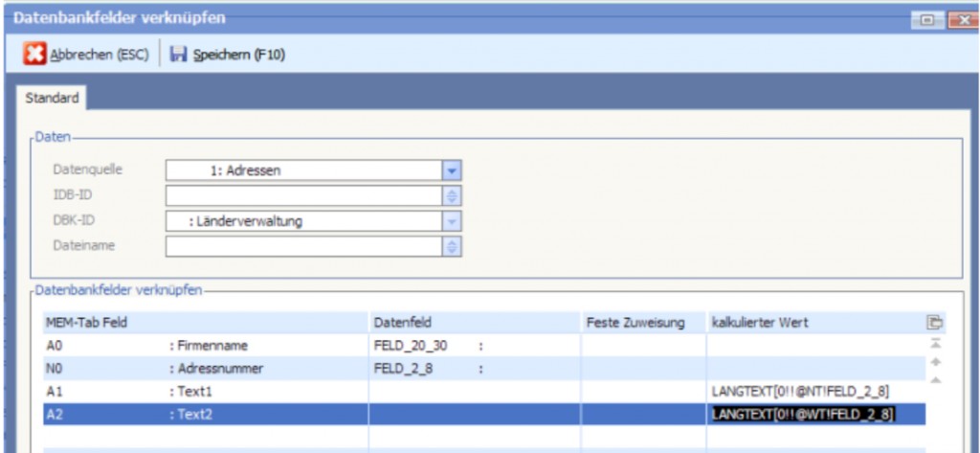Image resolution: width=980 pixels, height=453 pixels.
Task: Click the LANGTEXT value in A1 row
Action: click(x=802, y=391)
